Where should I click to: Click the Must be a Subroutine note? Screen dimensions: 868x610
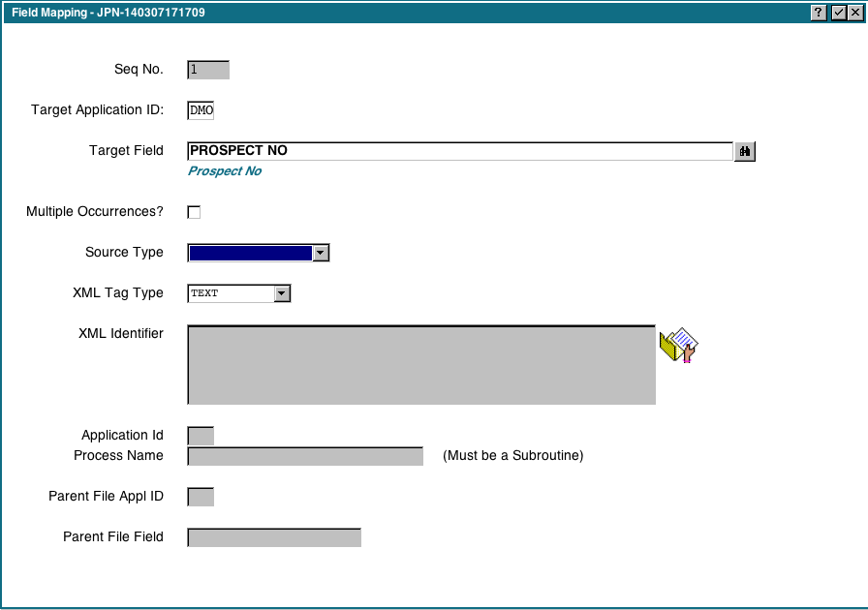point(513,456)
